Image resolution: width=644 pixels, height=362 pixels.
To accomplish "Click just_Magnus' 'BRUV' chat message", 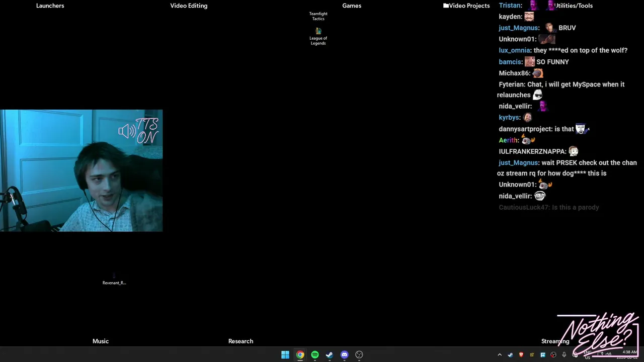I will point(537,28).
